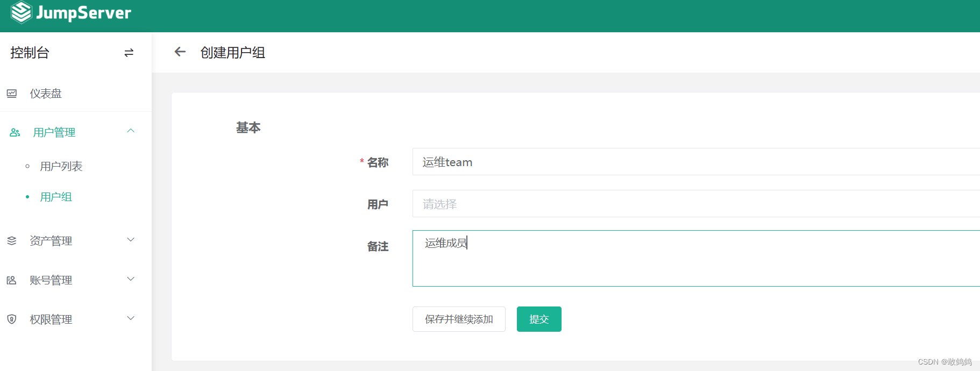Click the JumpServer brand text
980x371 pixels.
83,13
